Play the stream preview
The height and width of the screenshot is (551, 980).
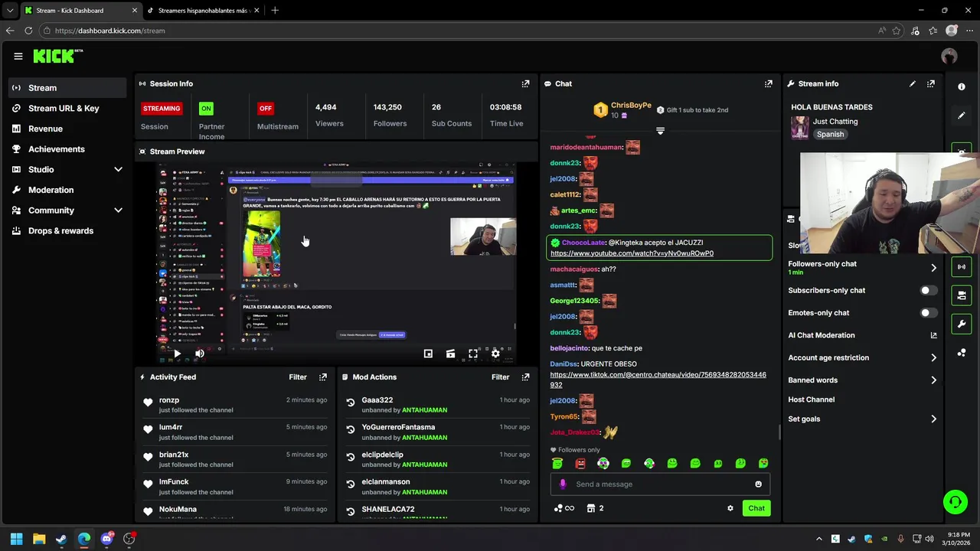(177, 354)
